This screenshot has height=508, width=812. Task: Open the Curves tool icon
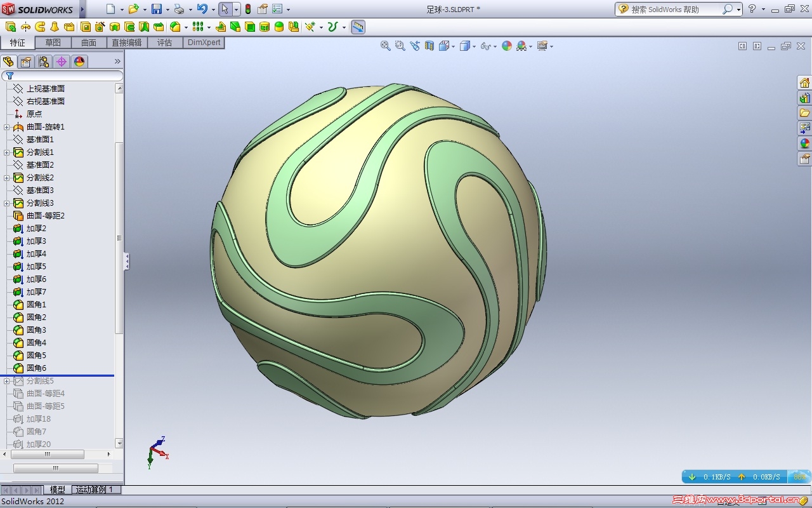pos(332,27)
